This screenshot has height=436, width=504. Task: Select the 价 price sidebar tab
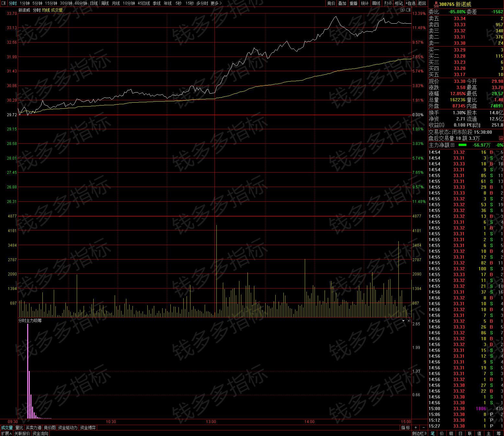[x=442, y=433]
